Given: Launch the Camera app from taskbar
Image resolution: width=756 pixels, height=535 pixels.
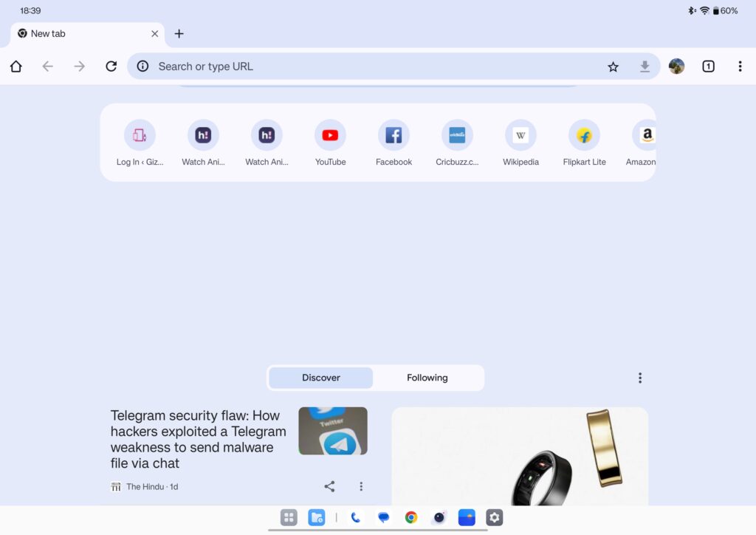Looking at the screenshot, I should 439,517.
